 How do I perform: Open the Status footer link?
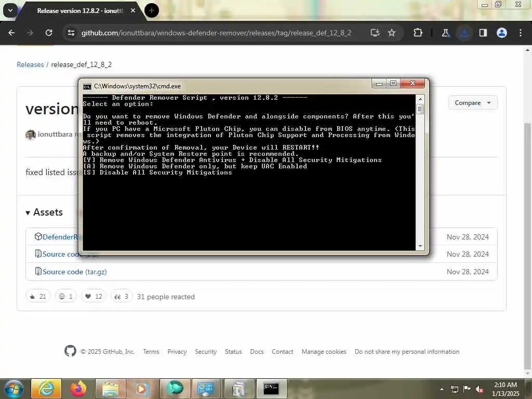[x=233, y=352]
